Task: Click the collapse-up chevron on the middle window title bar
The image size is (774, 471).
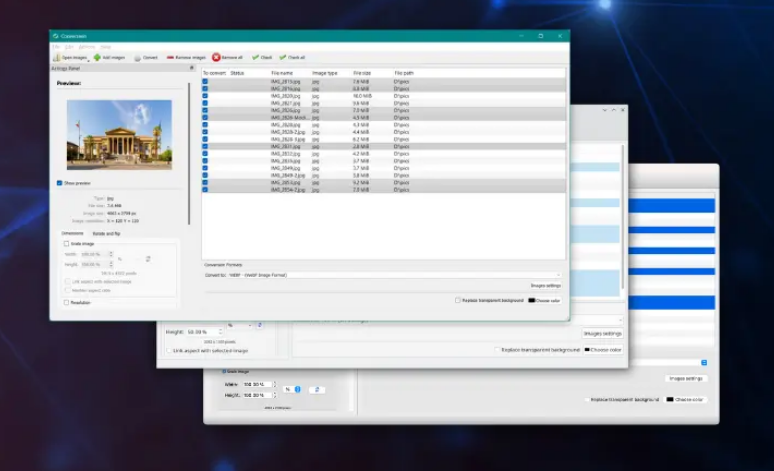Action: pyautogui.click(x=614, y=110)
